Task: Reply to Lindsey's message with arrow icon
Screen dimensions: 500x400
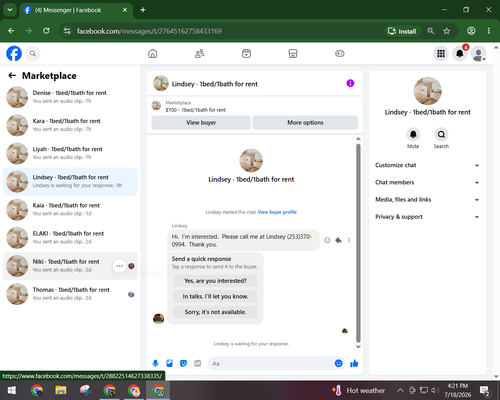Action: (x=338, y=240)
